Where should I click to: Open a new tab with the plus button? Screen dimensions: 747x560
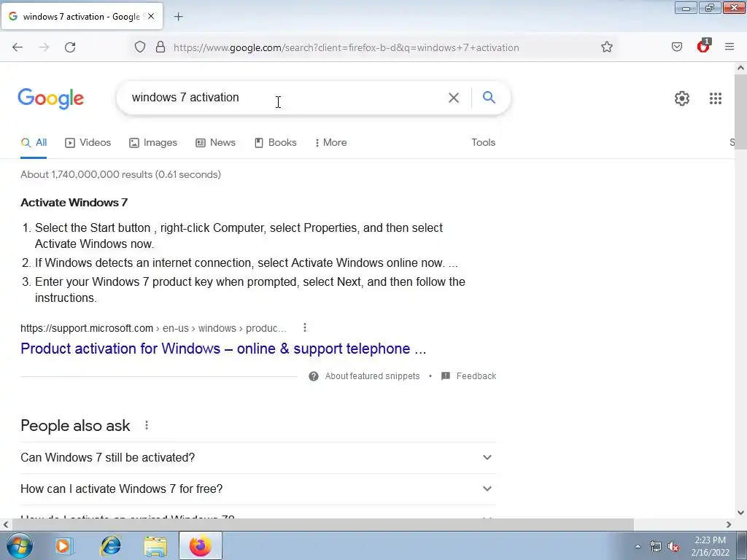point(178,17)
